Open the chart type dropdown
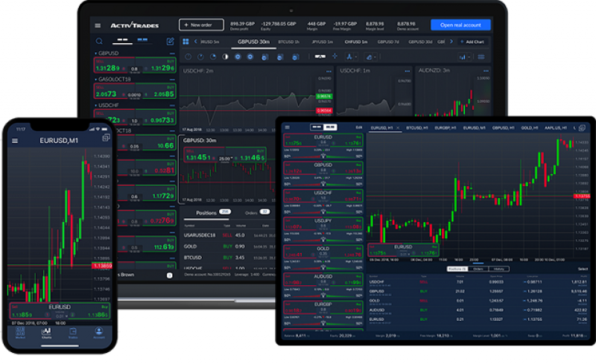The height and width of the screenshot is (364, 596). (x=464, y=57)
